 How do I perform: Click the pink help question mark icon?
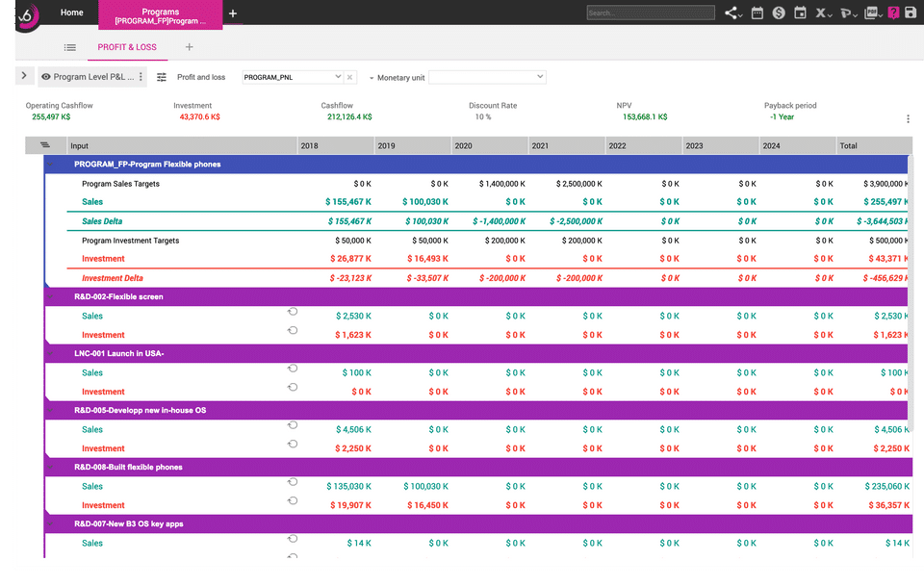coord(893,13)
